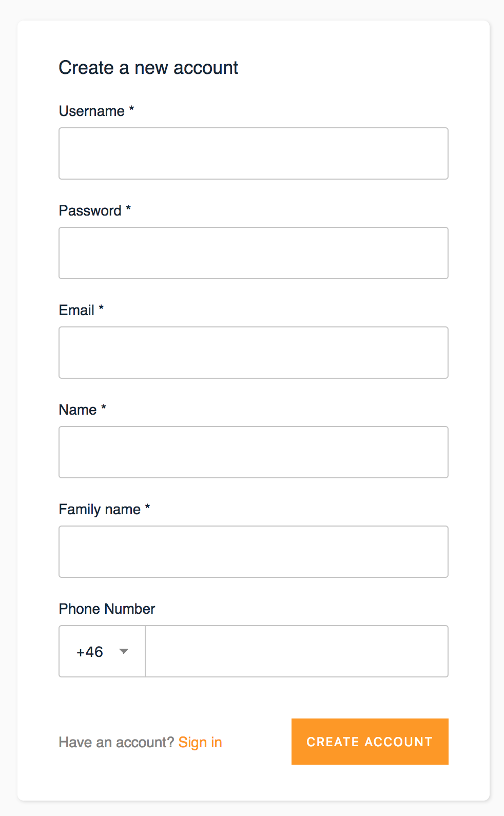Select the Email input field
The height and width of the screenshot is (816, 504).
253,352
